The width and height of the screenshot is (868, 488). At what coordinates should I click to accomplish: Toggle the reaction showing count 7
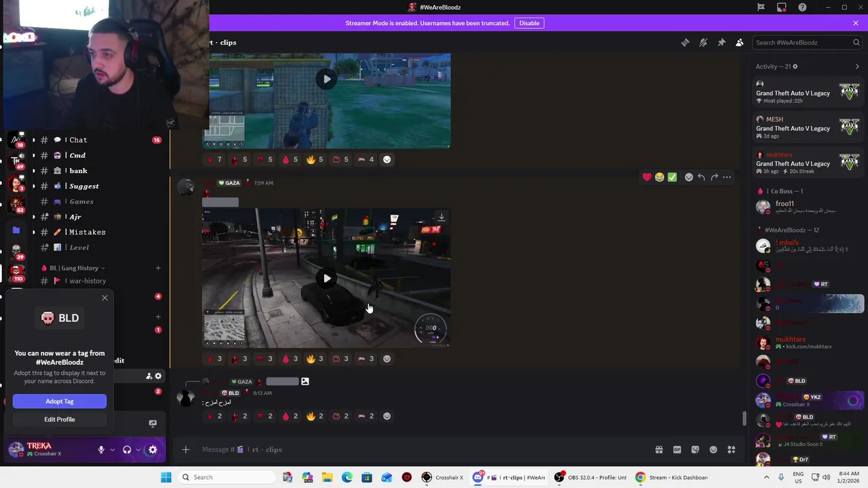point(214,159)
